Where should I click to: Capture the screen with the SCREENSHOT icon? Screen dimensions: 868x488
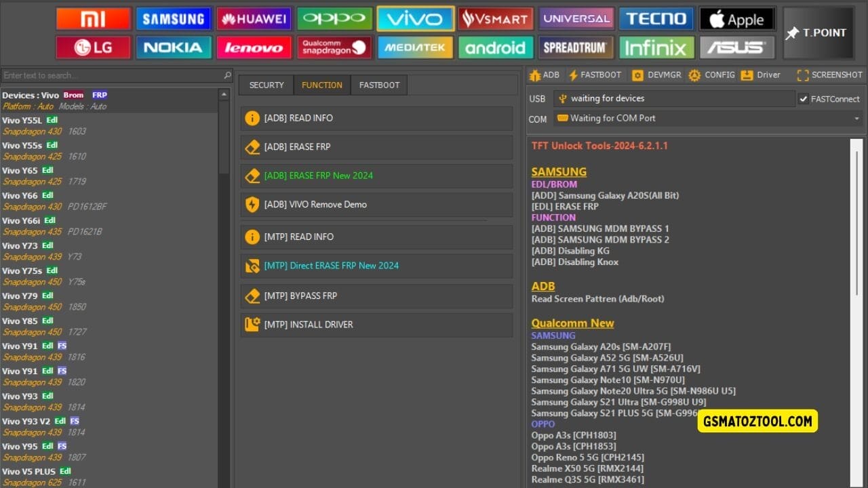coord(828,75)
